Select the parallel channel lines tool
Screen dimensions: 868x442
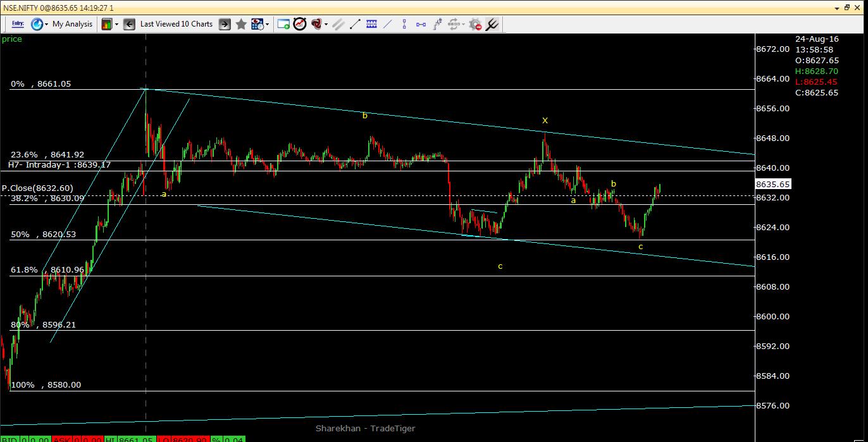[x=338, y=24]
